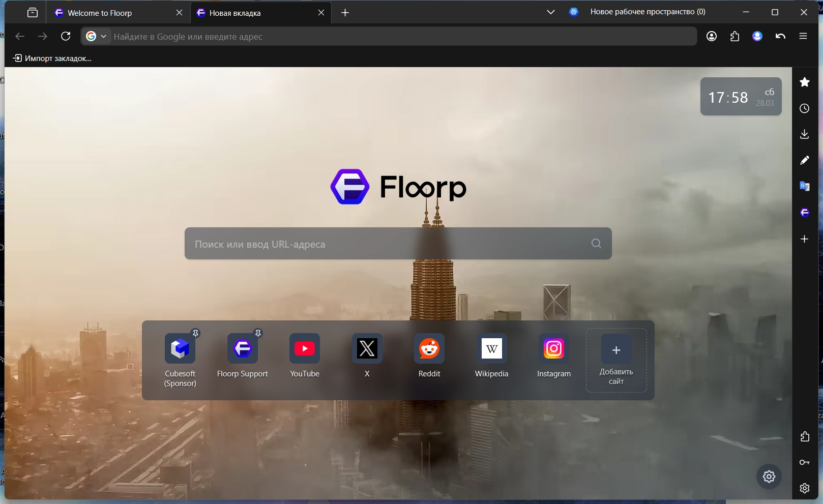Open the translate panel in sidebar
This screenshot has width=823, height=504.
pos(804,187)
